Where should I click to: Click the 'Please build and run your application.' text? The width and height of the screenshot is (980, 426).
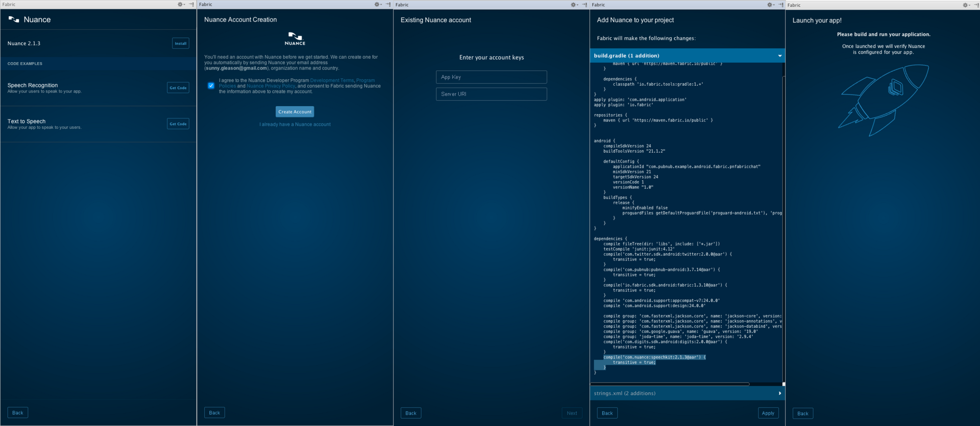883,34
